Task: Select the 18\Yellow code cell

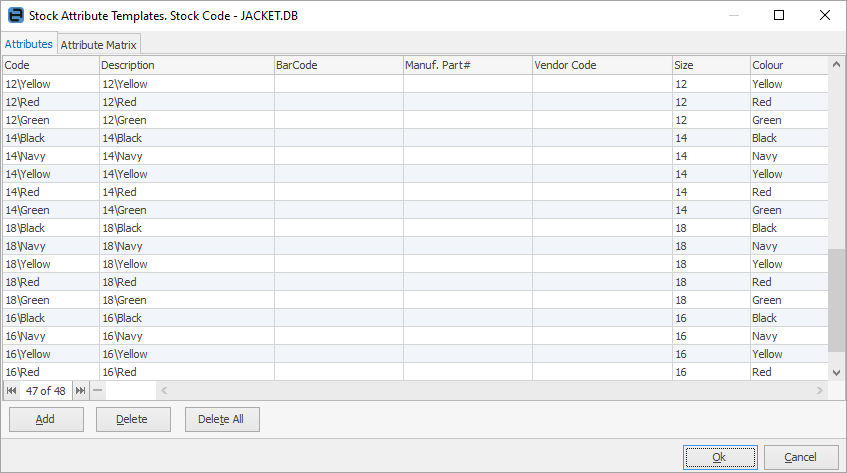Action: pos(51,264)
